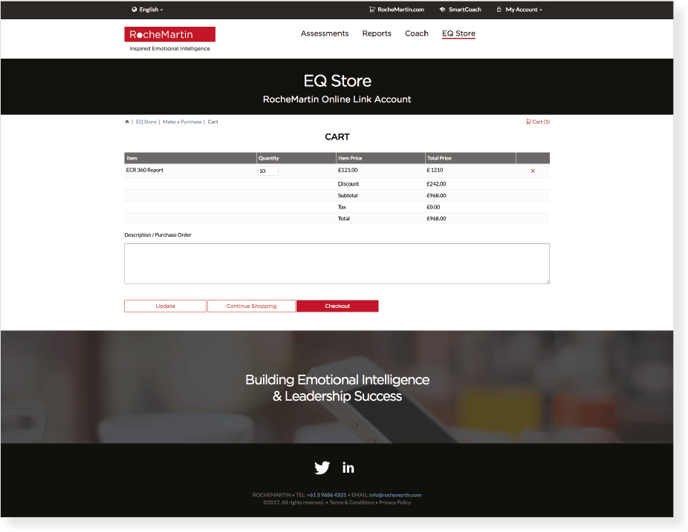Click the home breadcrumb icon
Image resolution: width=688 pixels, height=532 pixels.
click(127, 122)
